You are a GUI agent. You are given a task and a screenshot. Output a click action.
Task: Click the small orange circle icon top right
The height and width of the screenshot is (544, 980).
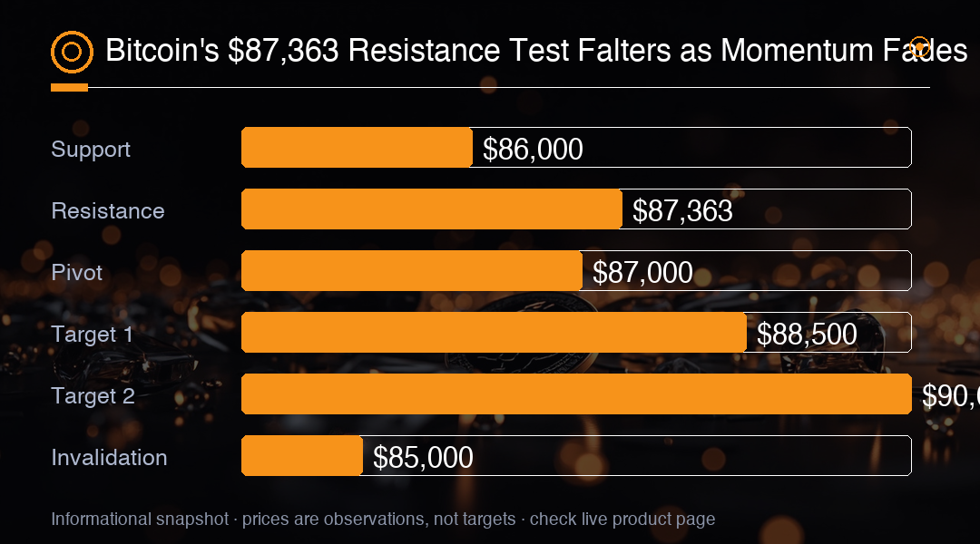[x=919, y=47]
